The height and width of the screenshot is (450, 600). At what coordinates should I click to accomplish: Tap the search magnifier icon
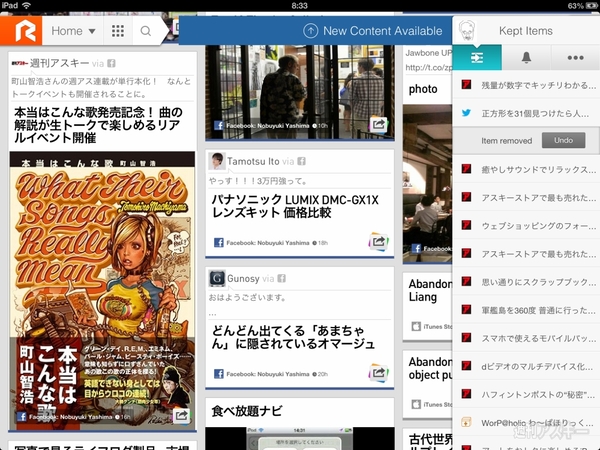(146, 31)
